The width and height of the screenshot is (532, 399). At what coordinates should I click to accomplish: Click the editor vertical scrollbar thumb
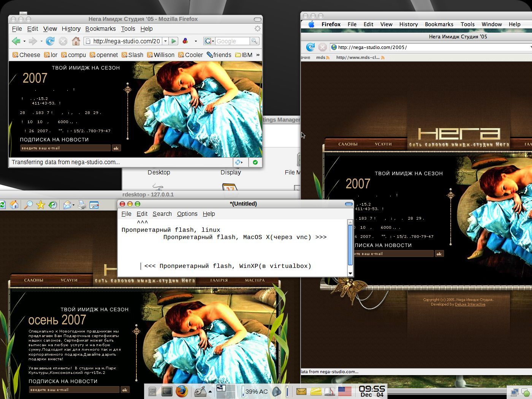click(x=350, y=246)
